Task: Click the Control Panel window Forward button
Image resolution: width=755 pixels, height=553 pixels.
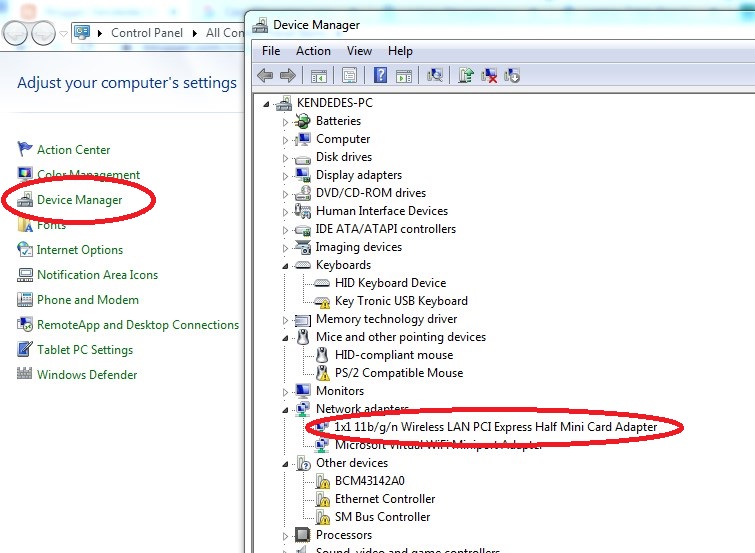Action: [43, 33]
